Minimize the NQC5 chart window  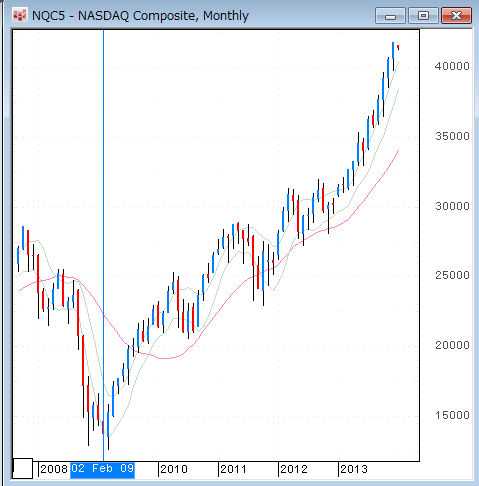click(390, 16)
